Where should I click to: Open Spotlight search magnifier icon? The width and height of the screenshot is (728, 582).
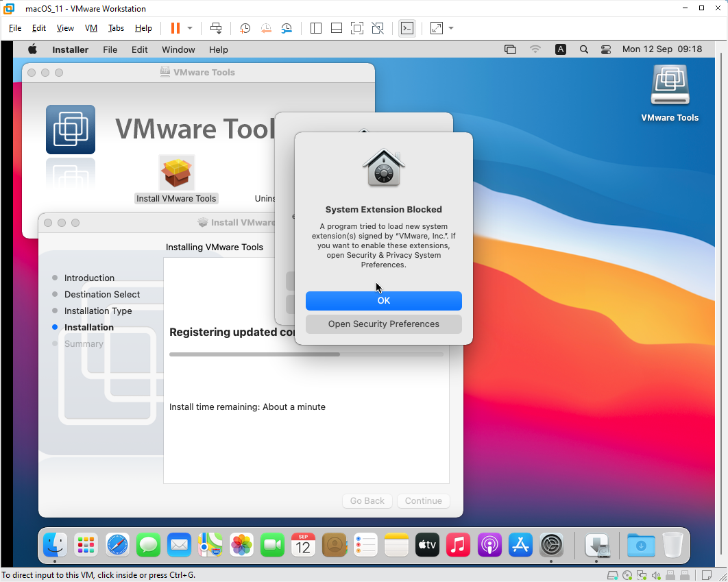(x=584, y=49)
